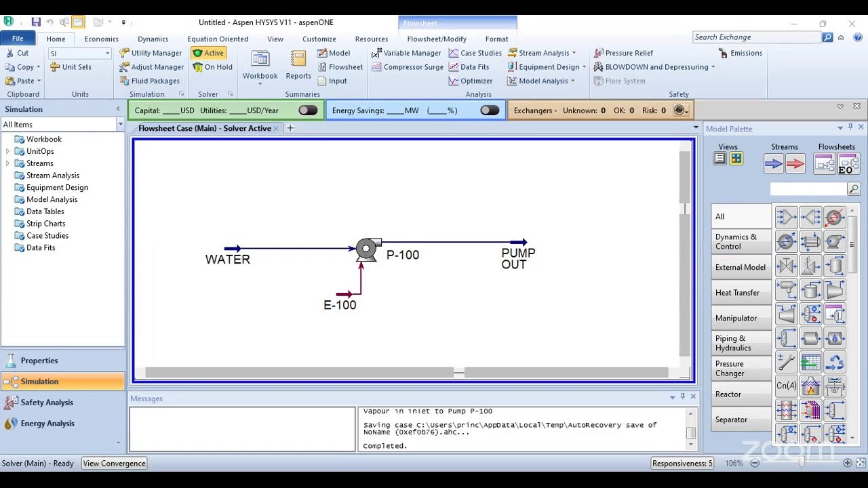Open the Case Studies analysis

coord(475,53)
